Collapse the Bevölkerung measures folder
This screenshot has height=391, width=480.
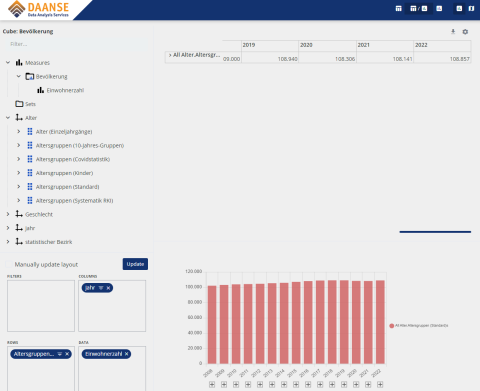[x=19, y=76]
